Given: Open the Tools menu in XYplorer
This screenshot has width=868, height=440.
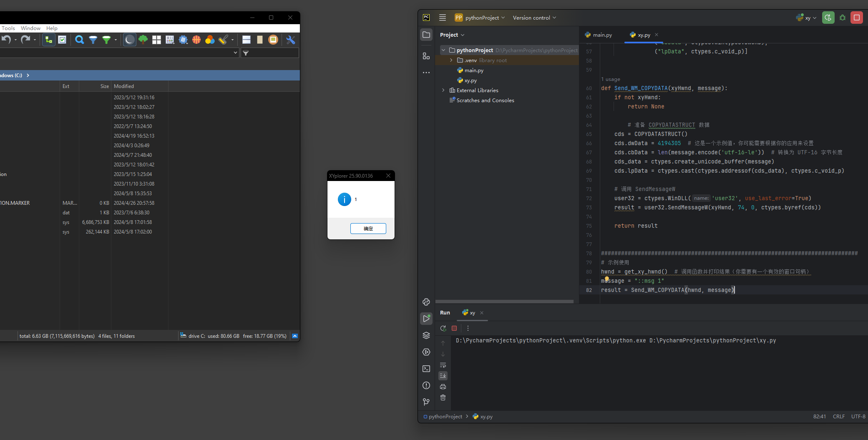Looking at the screenshot, I should click(8, 28).
